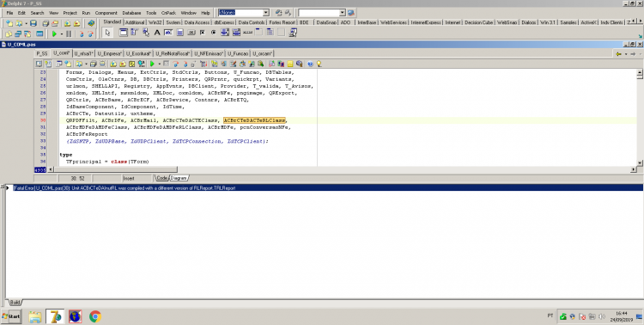Click the help contents book icon
This screenshot has width=644, height=325.
tap(91, 23)
